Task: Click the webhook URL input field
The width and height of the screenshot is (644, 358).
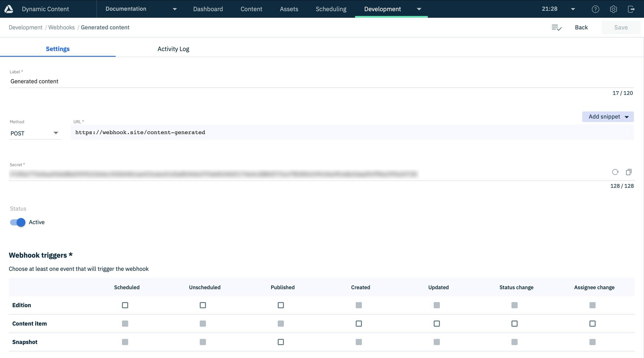Action: pos(352,132)
